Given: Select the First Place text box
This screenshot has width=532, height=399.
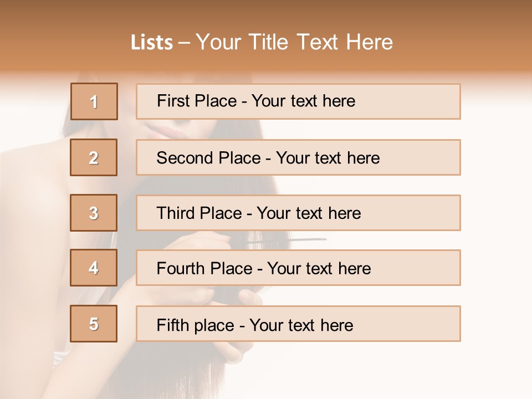Looking at the screenshot, I should 298,101.
